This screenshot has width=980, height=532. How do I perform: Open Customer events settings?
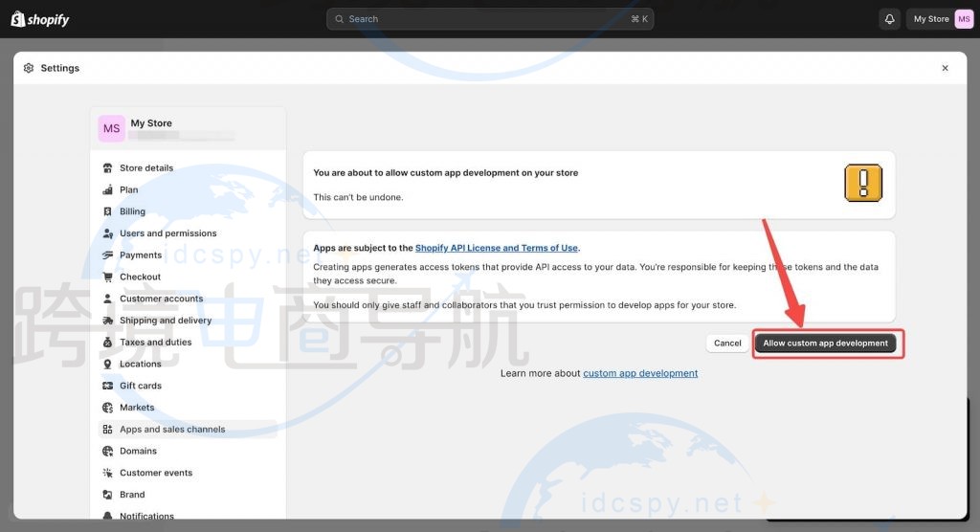(156, 474)
